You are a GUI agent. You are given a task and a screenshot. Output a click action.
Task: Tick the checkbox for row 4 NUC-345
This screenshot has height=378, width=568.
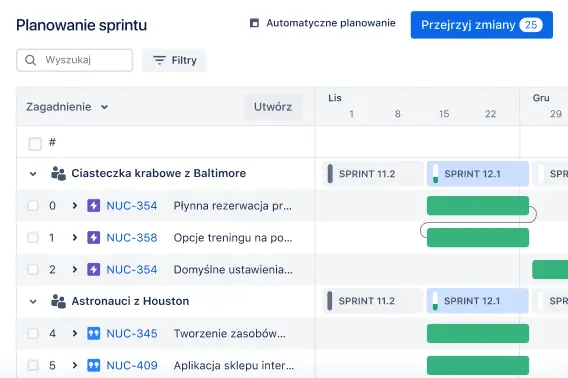[33, 333]
